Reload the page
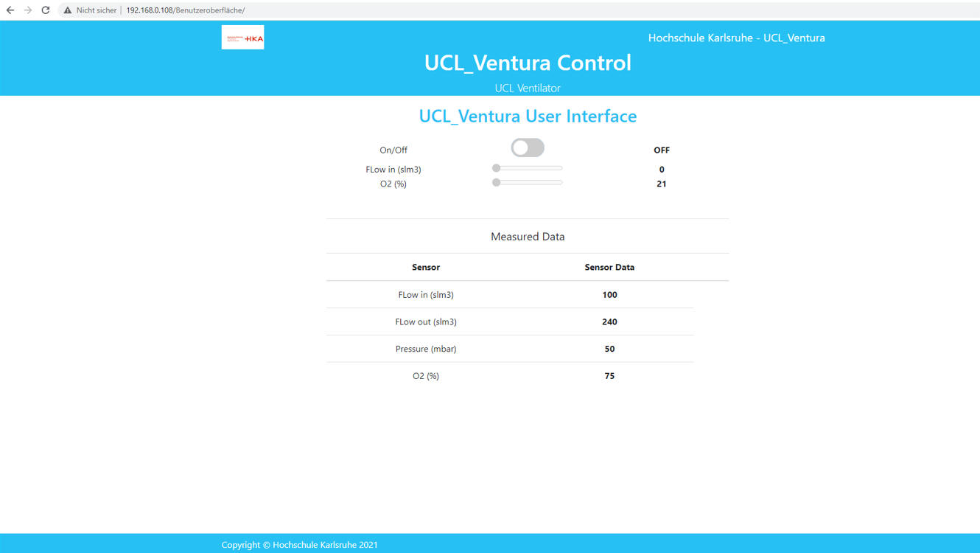Viewport: 980px width, 553px height. 46,10
